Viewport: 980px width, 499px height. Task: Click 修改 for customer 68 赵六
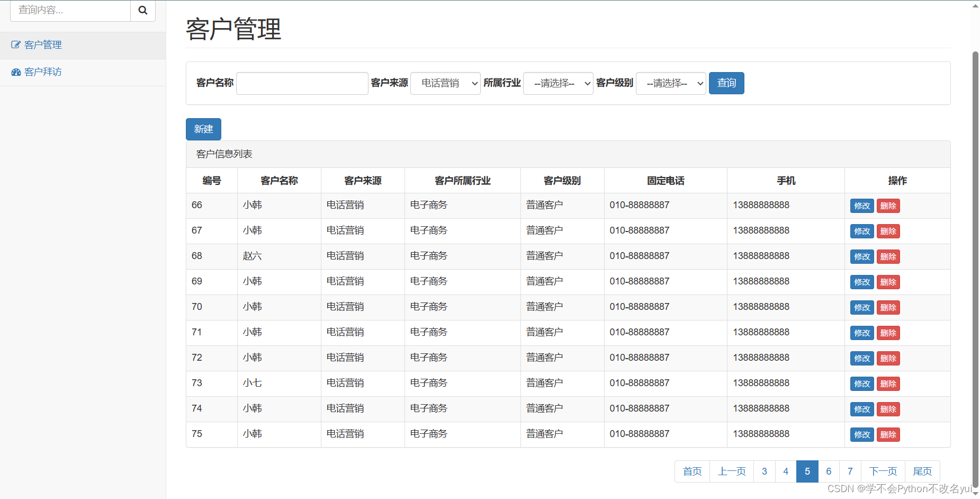(x=862, y=257)
